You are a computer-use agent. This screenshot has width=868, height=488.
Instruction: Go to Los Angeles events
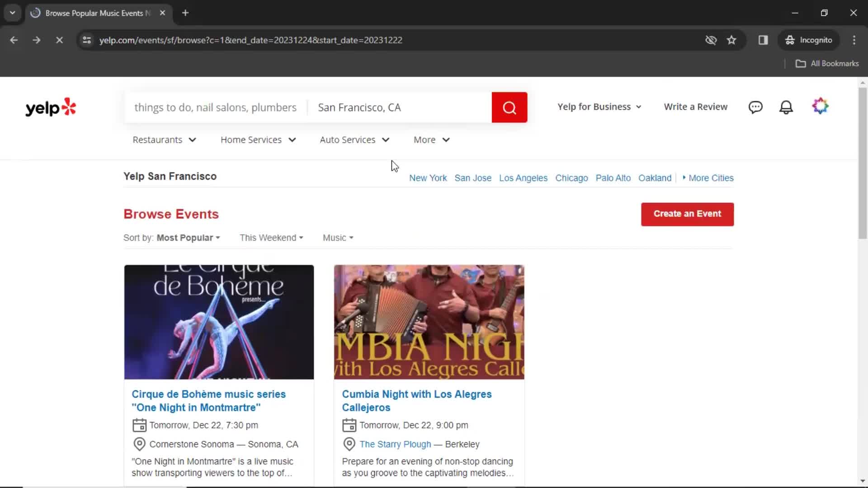[523, 178]
